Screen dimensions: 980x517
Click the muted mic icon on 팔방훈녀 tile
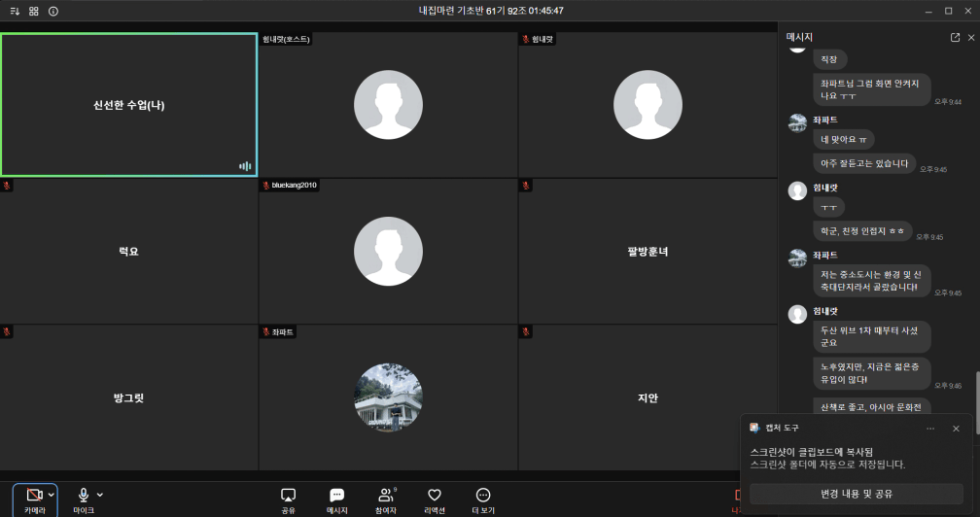click(x=525, y=186)
